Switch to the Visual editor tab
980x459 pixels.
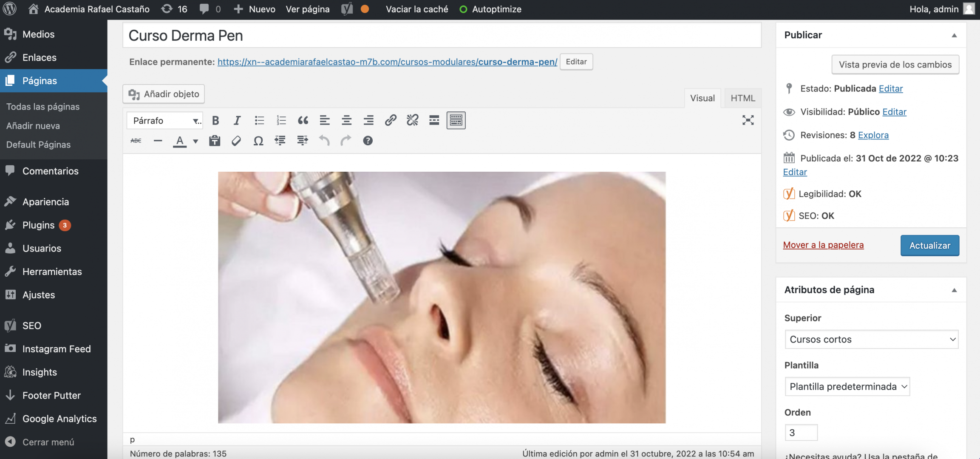coord(702,98)
